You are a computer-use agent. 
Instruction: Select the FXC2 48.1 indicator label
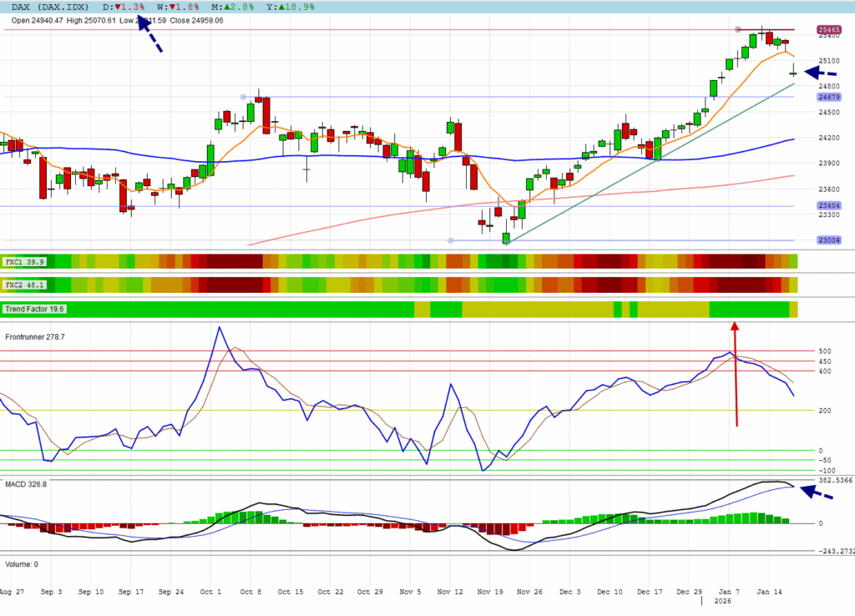[x=25, y=285]
